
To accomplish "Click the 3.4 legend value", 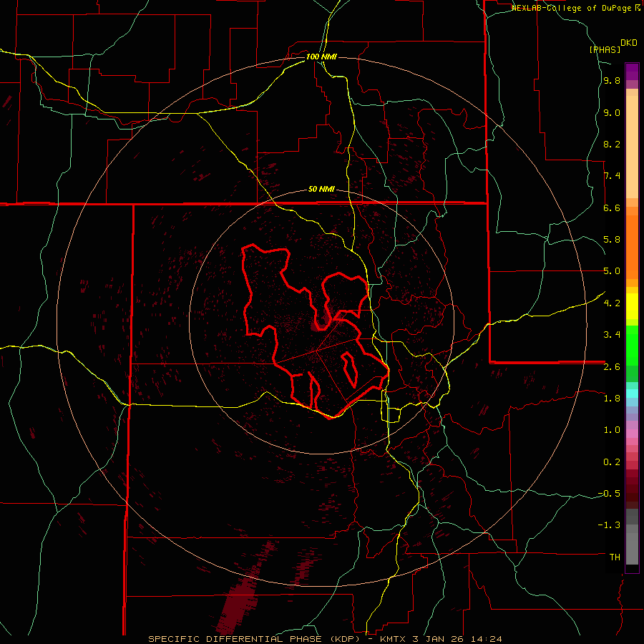I will tap(612, 335).
